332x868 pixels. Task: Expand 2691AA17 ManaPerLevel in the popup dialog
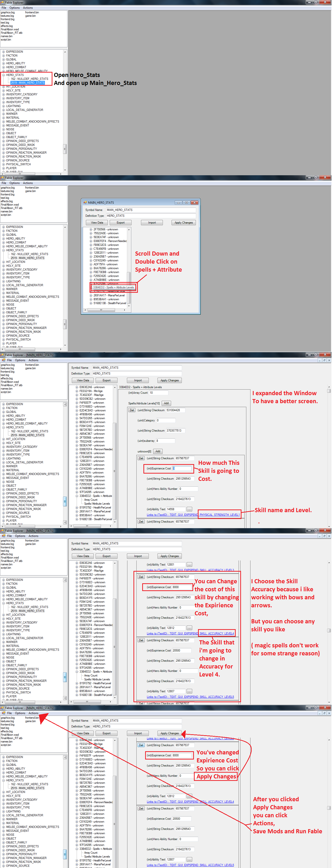pos(91,295)
